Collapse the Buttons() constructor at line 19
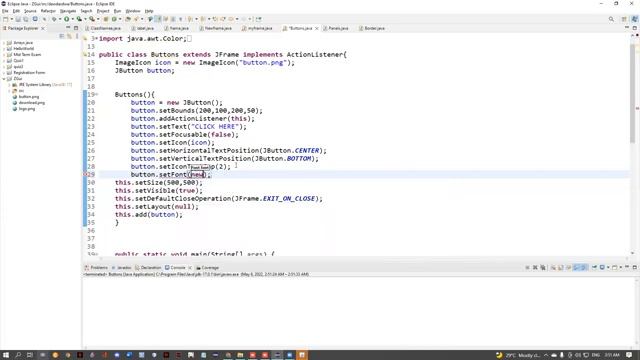Screen dimensions: 640x360 click(97, 95)
